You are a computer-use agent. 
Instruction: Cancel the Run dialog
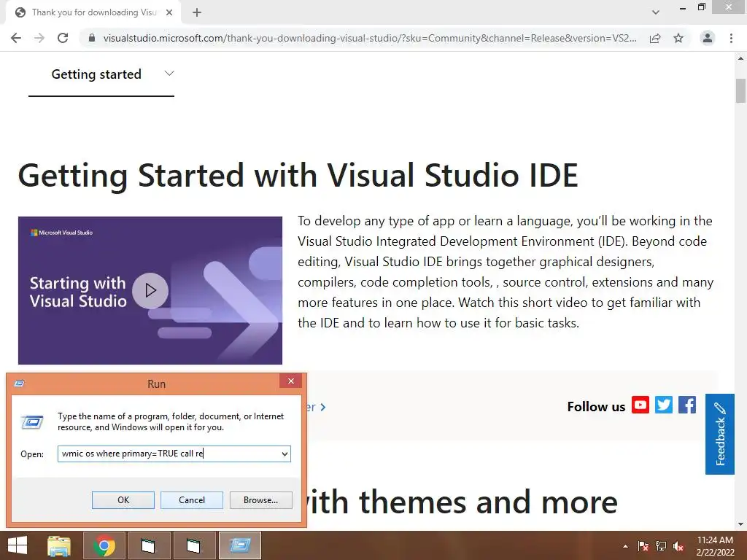192,500
